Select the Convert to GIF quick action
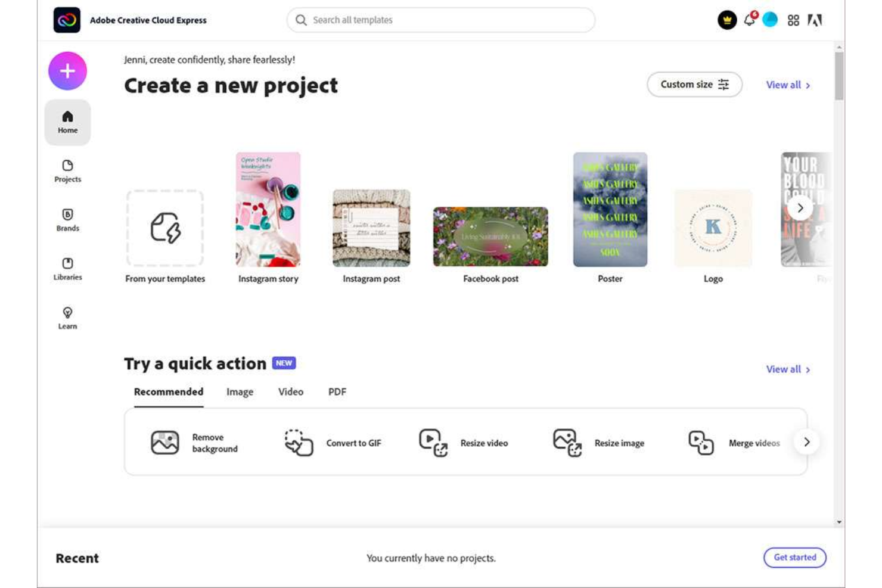This screenshot has width=882, height=588. point(333,443)
